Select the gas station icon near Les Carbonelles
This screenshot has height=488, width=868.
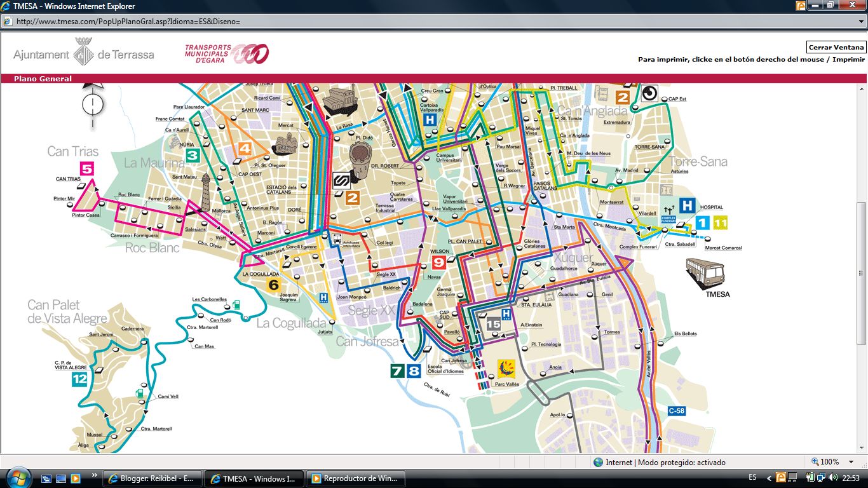(236, 304)
